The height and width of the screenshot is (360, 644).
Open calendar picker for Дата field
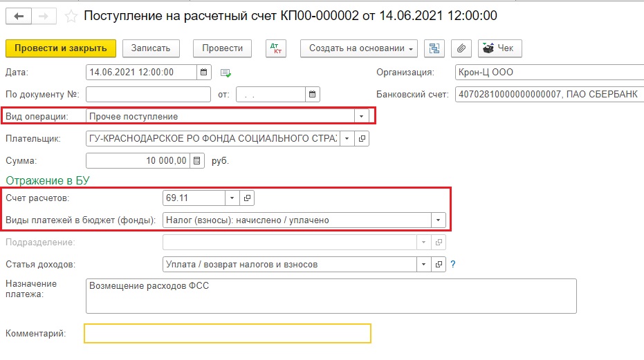click(203, 72)
